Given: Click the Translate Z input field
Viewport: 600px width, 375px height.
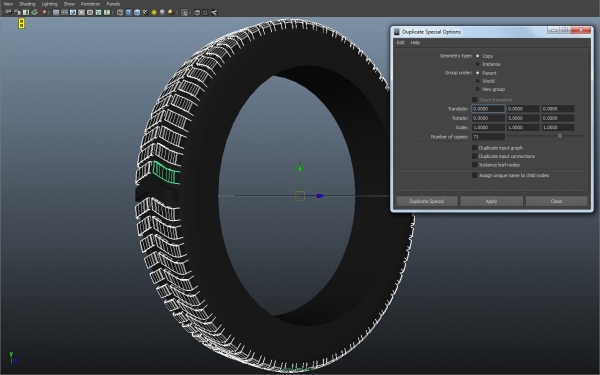Looking at the screenshot, I should (x=558, y=109).
